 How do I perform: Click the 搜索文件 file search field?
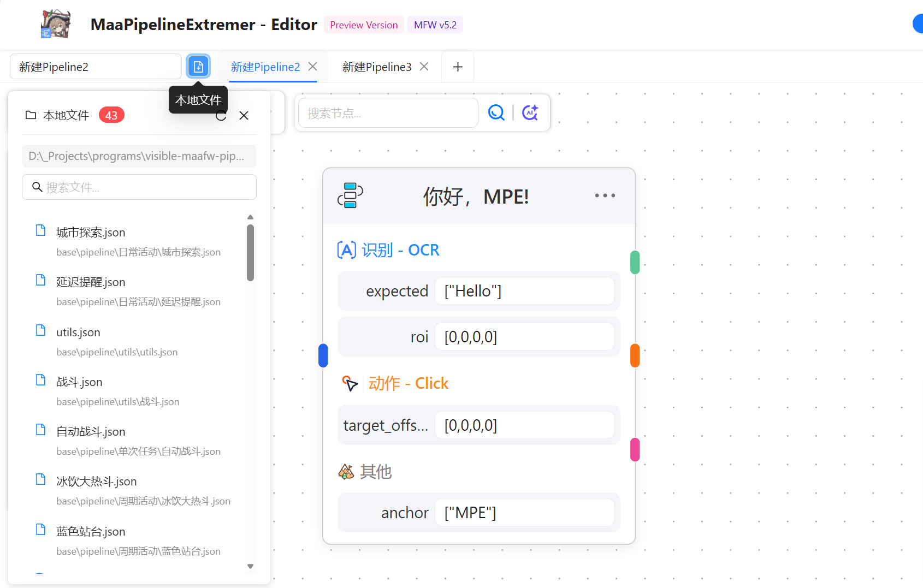[139, 187]
